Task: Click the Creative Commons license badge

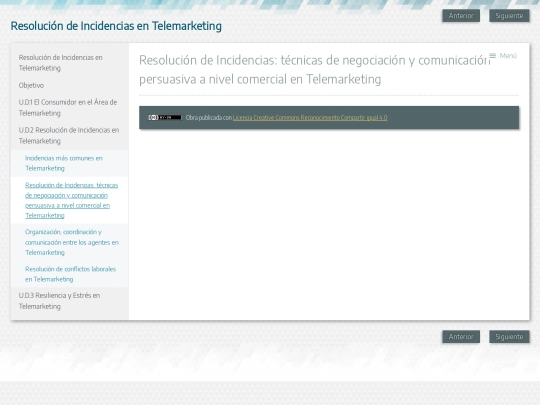Action: [x=165, y=117]
